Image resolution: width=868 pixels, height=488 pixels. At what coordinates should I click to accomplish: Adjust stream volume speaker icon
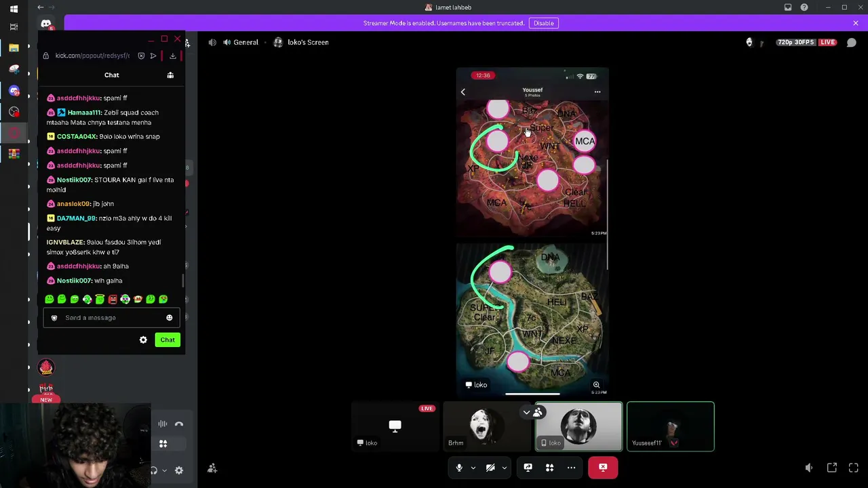coord(809,468)
